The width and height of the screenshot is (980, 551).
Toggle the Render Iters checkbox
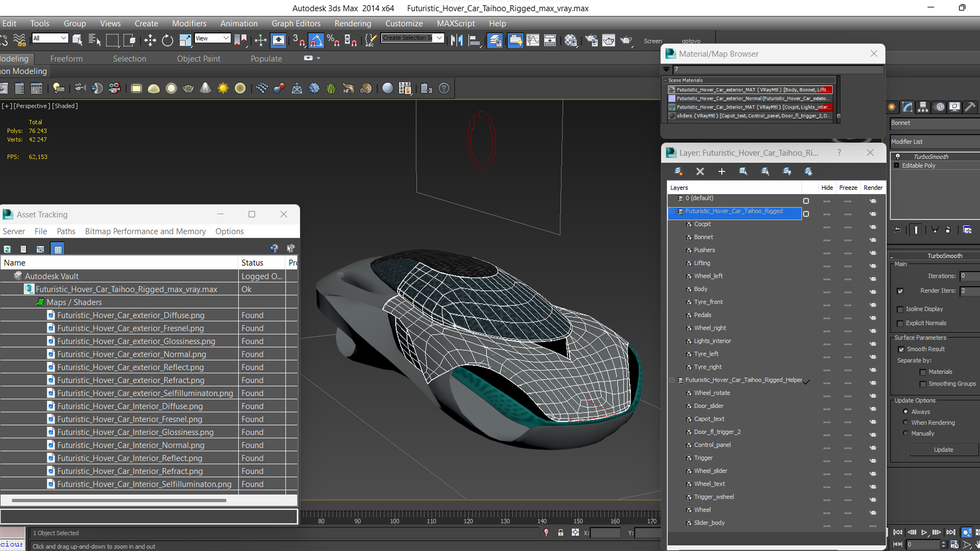click(900, 291)
